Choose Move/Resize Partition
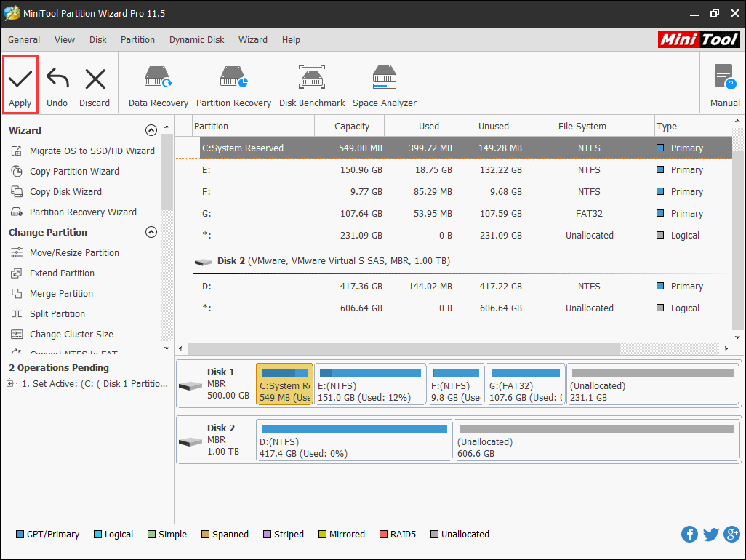This screenshot has height=560, width=746. (x=65, y=252)
